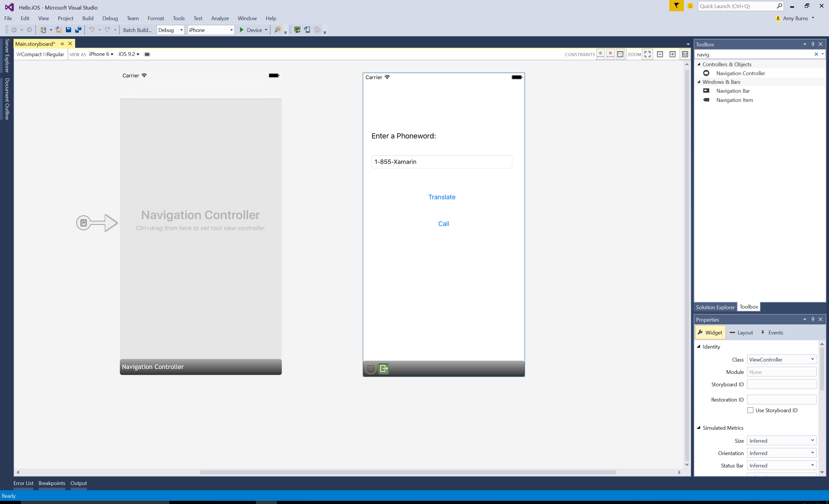The width and height of the screenshot is (829, 504).
Task: Click the Navigation Item icon in Toolbox
Action: (706, 100)
